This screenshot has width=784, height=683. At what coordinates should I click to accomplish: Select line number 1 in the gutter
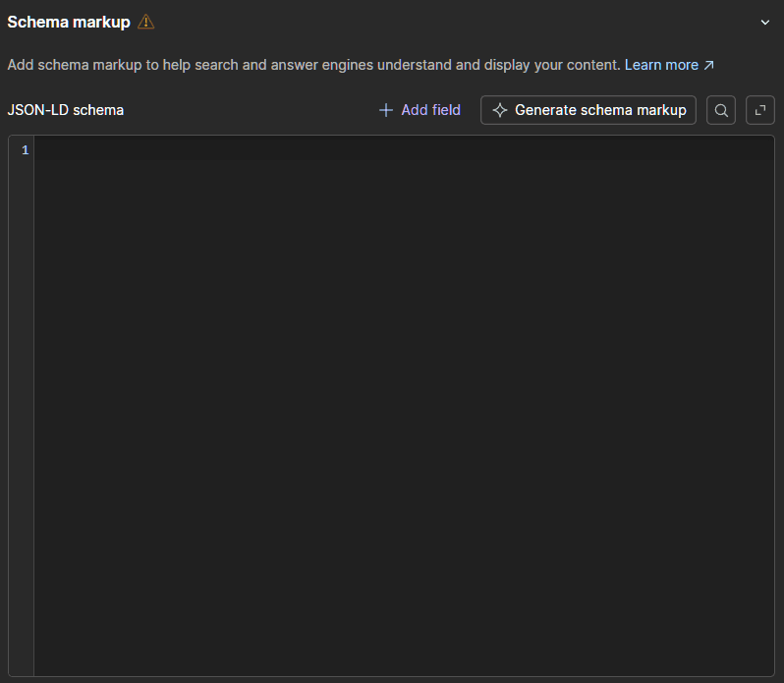(x=25, y=150)
